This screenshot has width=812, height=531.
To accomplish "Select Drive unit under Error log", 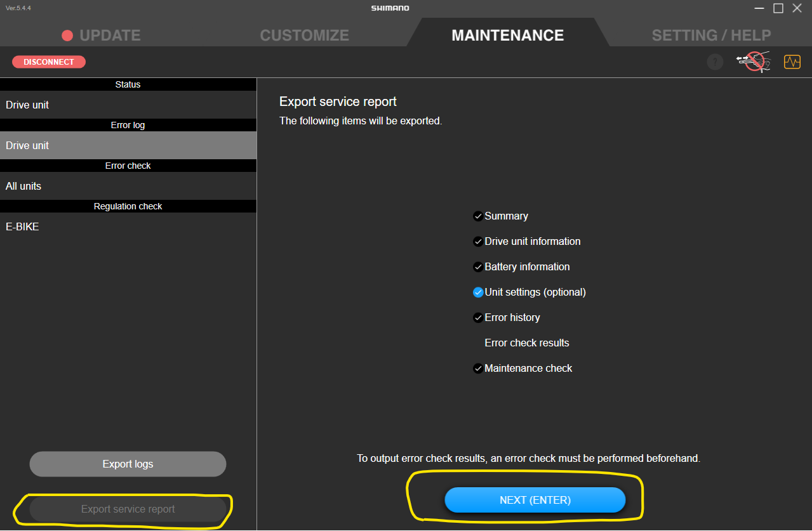I will (x=128, y=145).
